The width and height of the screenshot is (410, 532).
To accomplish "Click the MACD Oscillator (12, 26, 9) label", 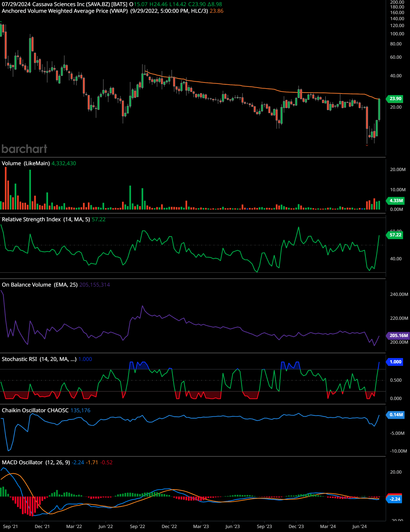I will point(36,462).
